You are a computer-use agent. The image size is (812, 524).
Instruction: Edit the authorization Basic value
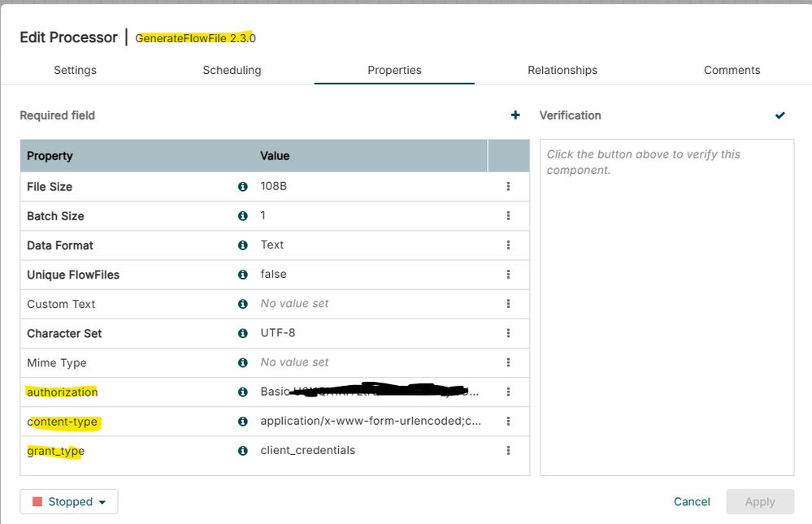(x=369, y=392)
